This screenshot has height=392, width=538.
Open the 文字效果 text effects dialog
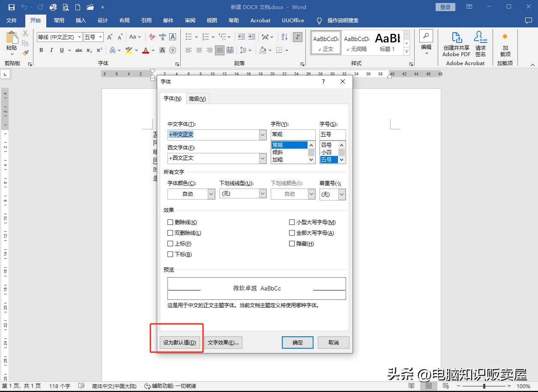coord(223,342)
